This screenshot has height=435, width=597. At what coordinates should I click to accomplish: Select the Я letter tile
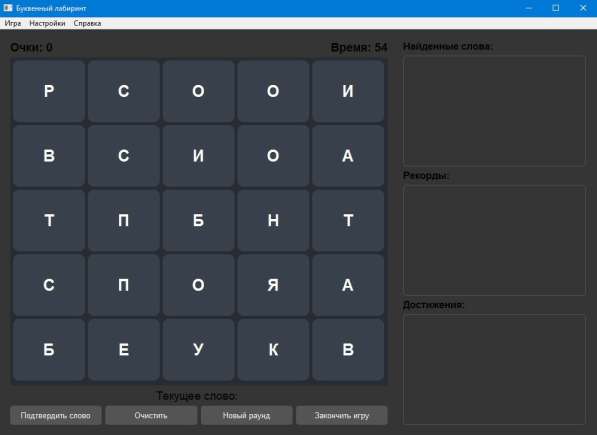[x=273, y=285]
